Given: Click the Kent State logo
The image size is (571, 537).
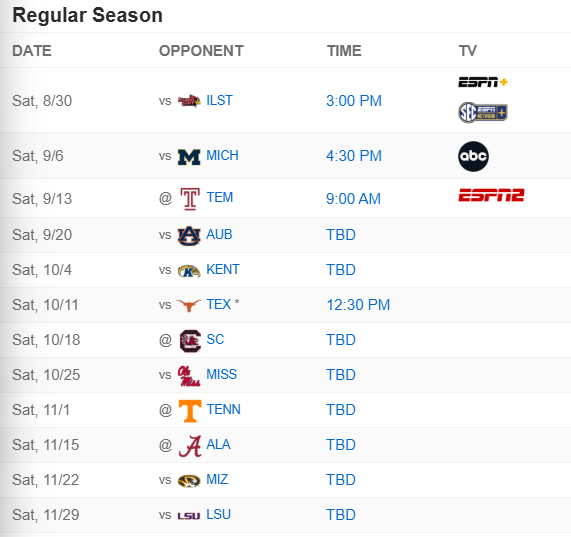Looking at the screenshot, I should (189, 271).
